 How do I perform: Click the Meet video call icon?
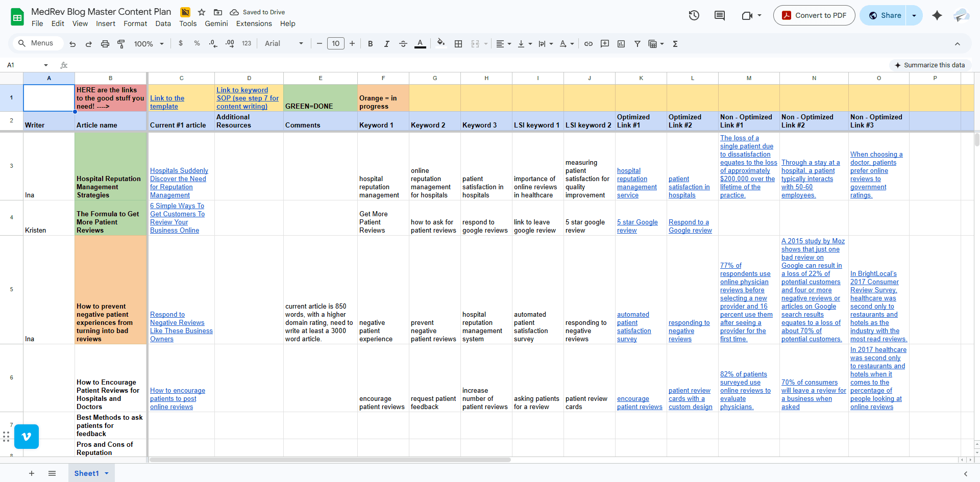[747, 15]
